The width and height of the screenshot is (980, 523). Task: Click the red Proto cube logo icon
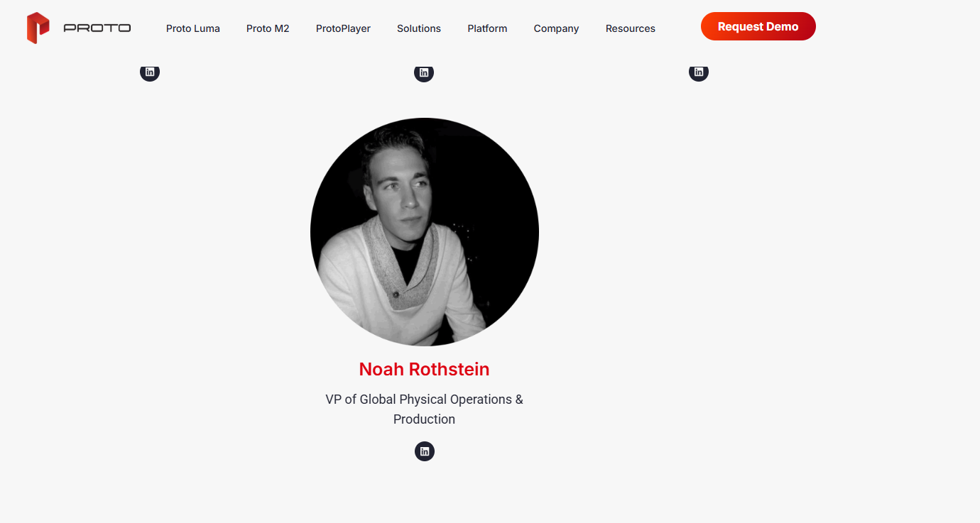point(38,28)
